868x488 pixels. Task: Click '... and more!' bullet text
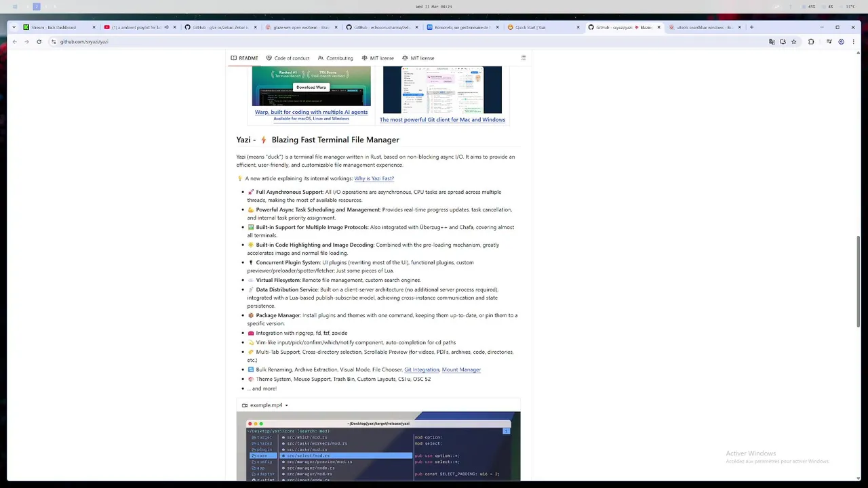click(x=262, y=389)
